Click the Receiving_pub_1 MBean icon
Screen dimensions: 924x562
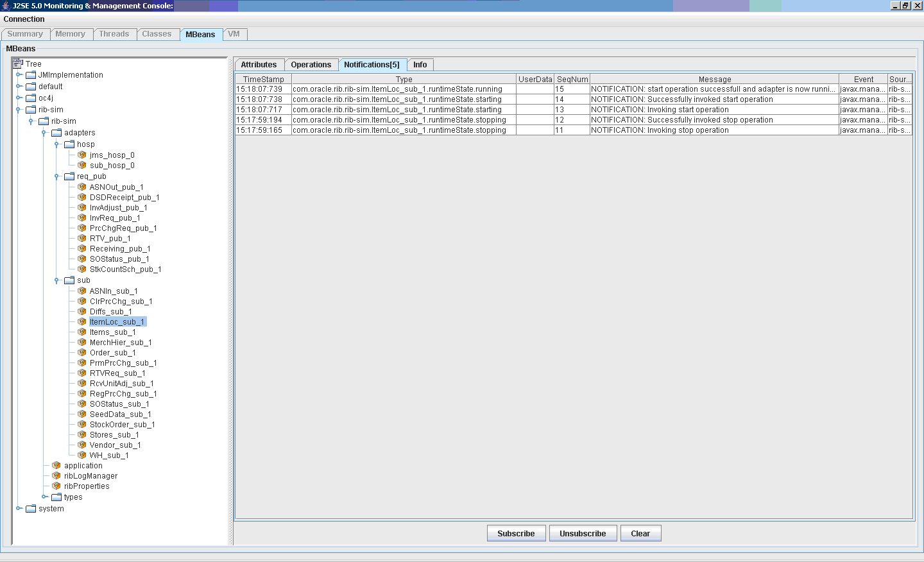click(x=82, y=248)
